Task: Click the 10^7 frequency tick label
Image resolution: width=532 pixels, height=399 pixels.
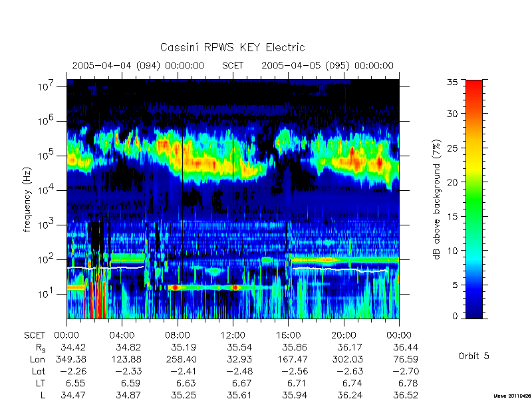Action: click(47, 86)
